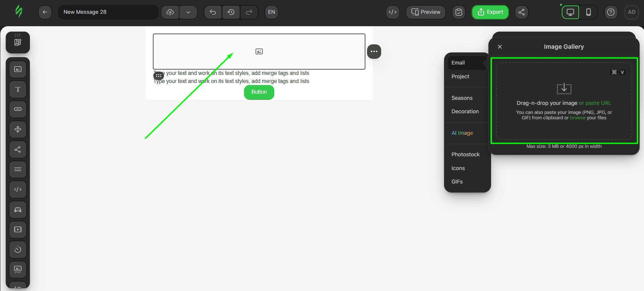Open the three-dot image block options
The image size is (644, 291).
374,51
